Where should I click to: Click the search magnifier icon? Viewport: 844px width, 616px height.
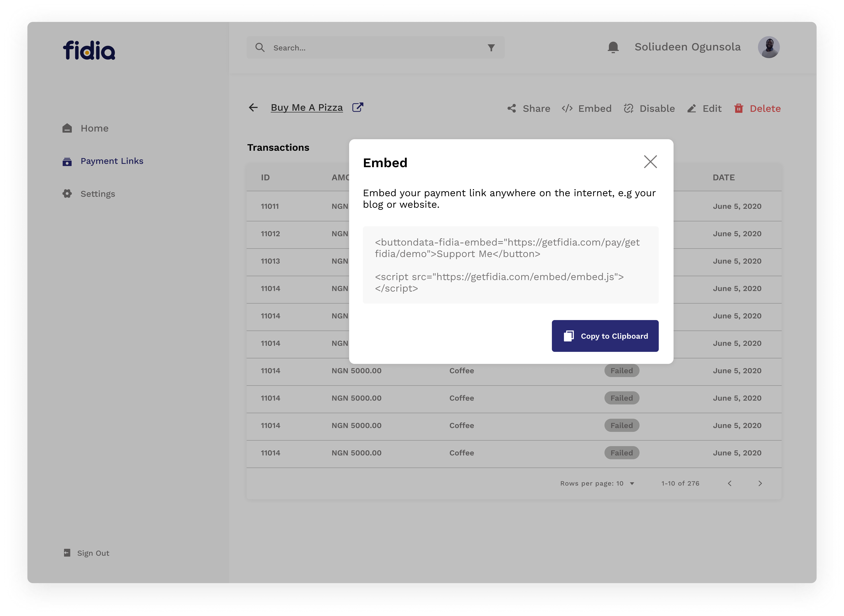(260, 47)
